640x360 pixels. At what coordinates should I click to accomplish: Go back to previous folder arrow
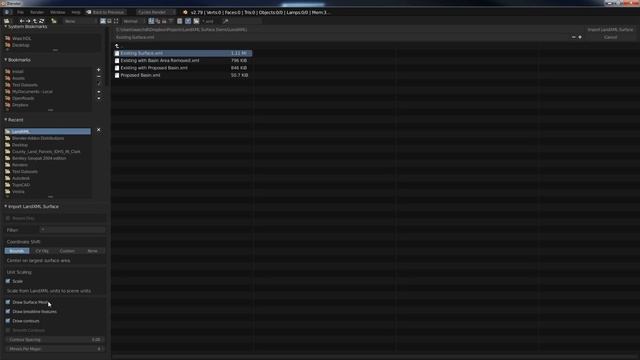(22, 21)
